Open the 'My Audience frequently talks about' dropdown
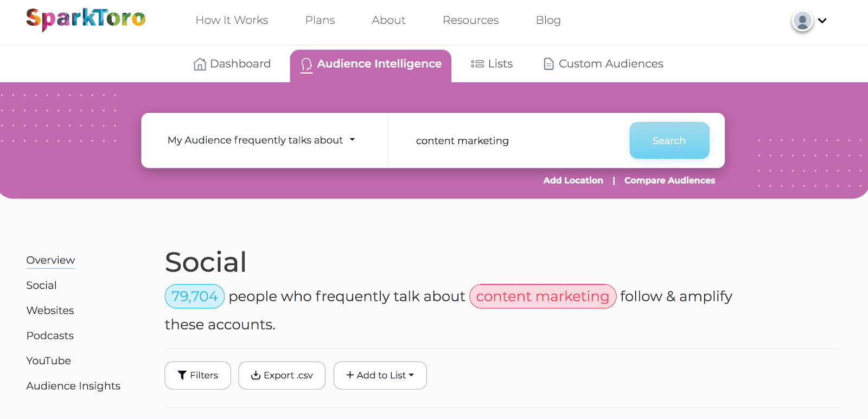This screenshot has height=419, width=868. (x=261, y=140)
